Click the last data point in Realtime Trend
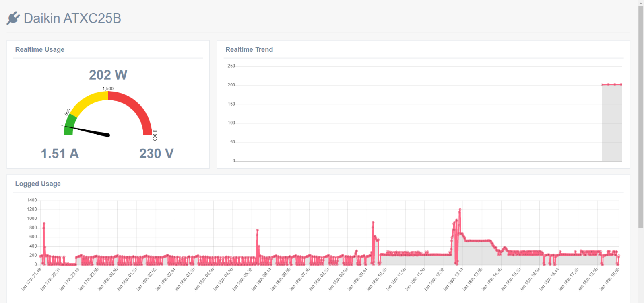The width and height of the screenshot is (644, 303). pyautogui.click(x=621, y=84)
